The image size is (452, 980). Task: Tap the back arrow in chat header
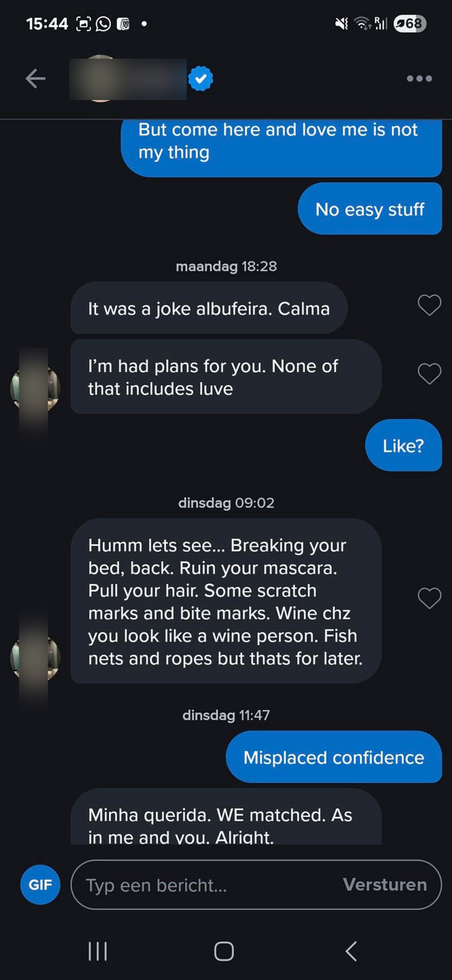pyautogui.click(x=35, y=78)
